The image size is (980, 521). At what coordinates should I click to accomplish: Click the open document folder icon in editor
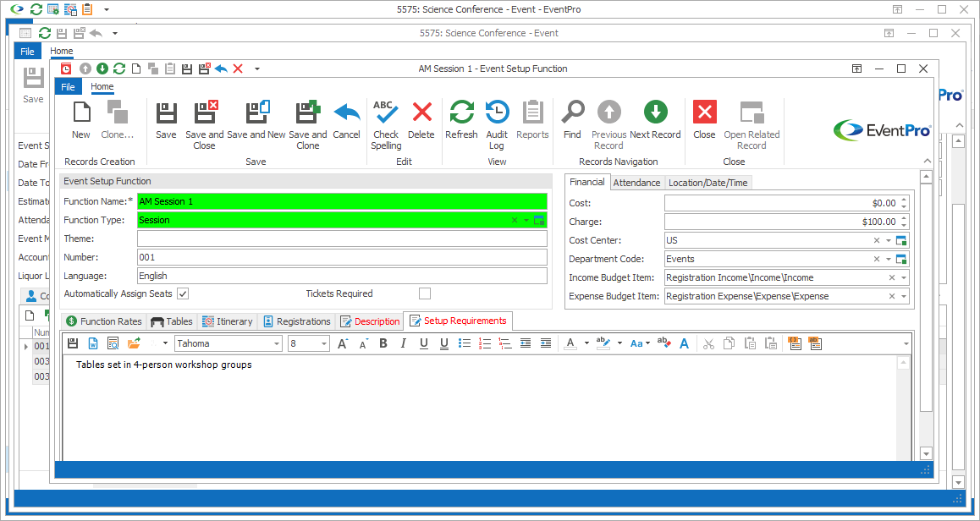(x=134, y=343)
